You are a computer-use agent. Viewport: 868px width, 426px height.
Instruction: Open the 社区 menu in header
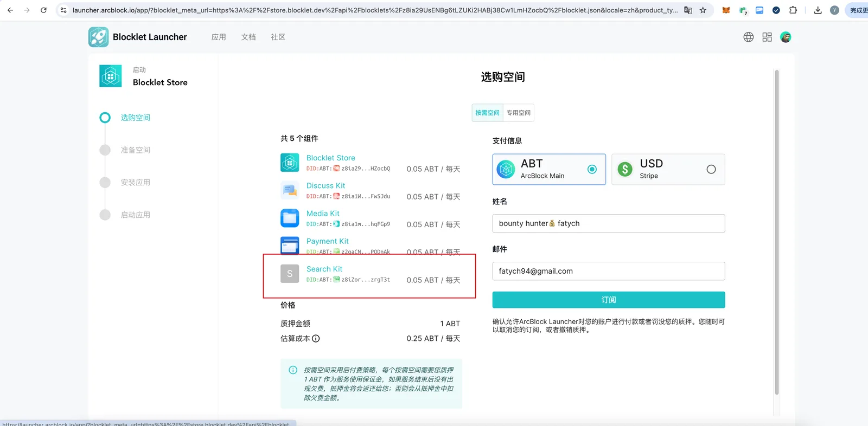click(278, 37)
